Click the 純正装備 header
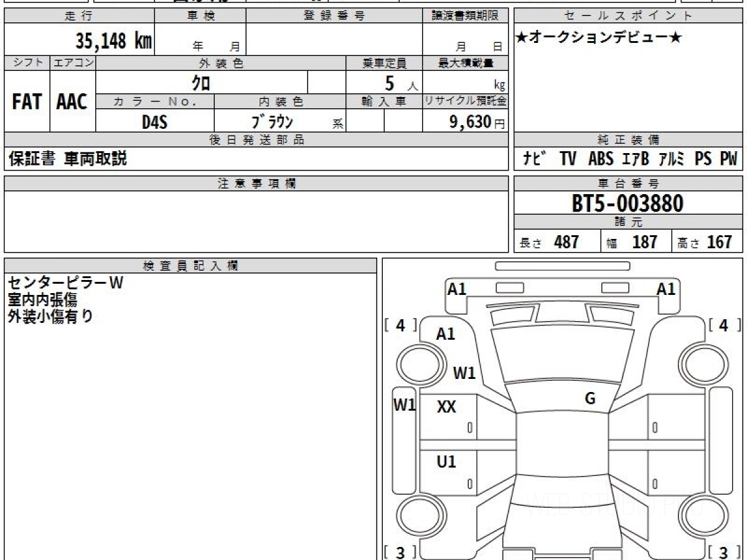The width and height of the screenshot is (747, 560). tap(629, 140)
